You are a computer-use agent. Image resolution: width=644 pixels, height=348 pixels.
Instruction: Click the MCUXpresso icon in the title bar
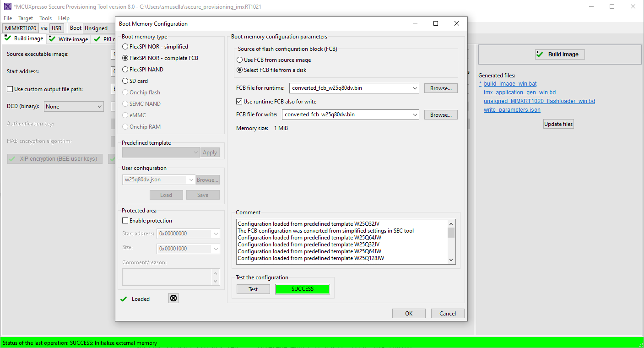(7, 6)
